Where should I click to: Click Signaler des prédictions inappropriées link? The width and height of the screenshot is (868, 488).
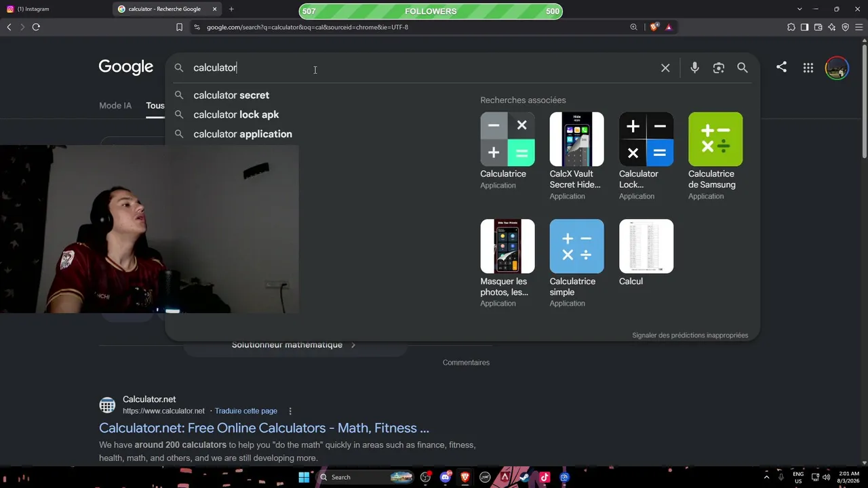690,335
